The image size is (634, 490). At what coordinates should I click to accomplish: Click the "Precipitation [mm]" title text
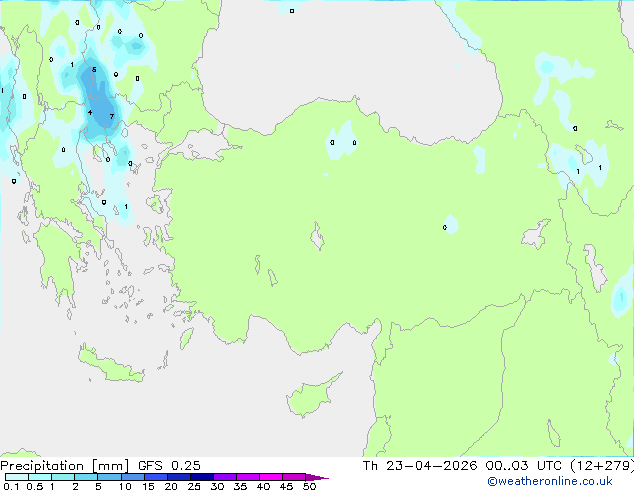(65, 466)
